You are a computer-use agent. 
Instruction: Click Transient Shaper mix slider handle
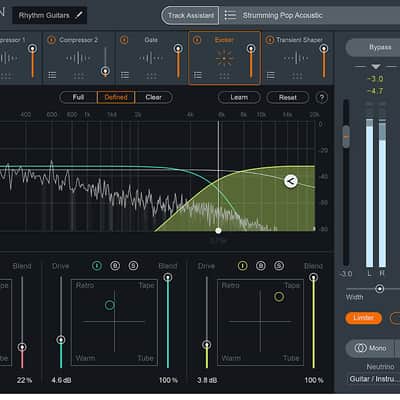tap(324, 49)
